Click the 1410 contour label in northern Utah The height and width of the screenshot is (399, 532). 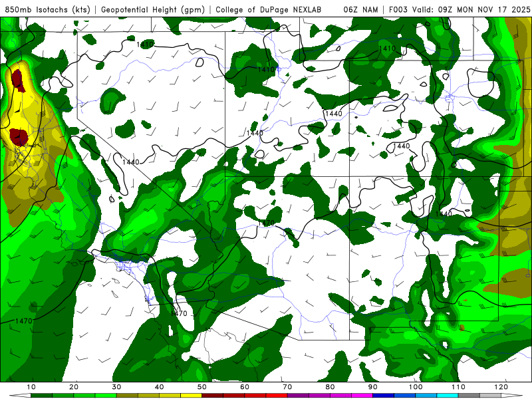[266, 69]
